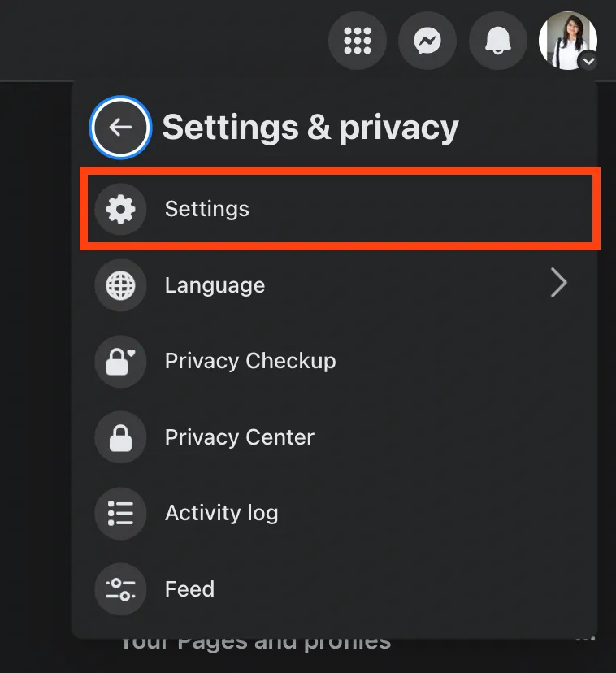Expand the account chevron on the avatar
Screen dimensions: 616x673
coord(588,62)
